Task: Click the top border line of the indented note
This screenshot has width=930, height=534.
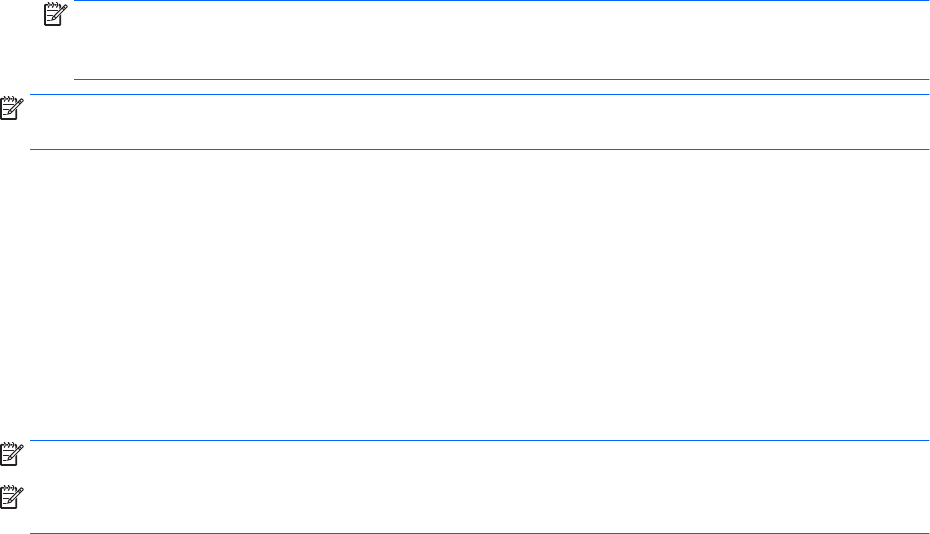Action: click(500, 1)
